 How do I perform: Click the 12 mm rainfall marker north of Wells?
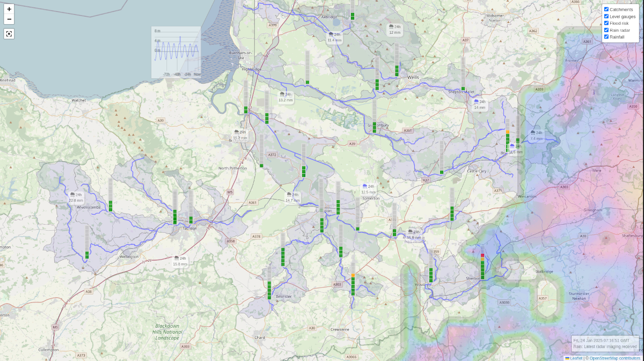394,29
